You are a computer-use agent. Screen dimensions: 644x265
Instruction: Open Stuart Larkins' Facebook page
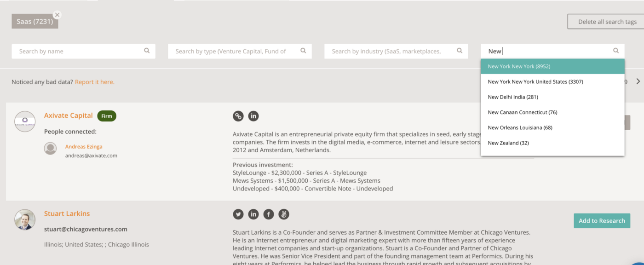(x=269, y=214)
